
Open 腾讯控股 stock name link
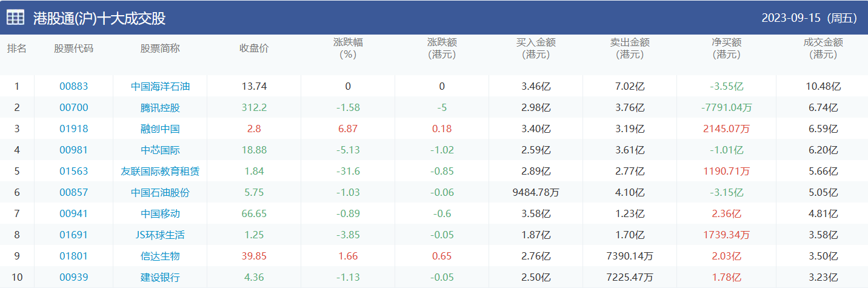coord(160,108)
